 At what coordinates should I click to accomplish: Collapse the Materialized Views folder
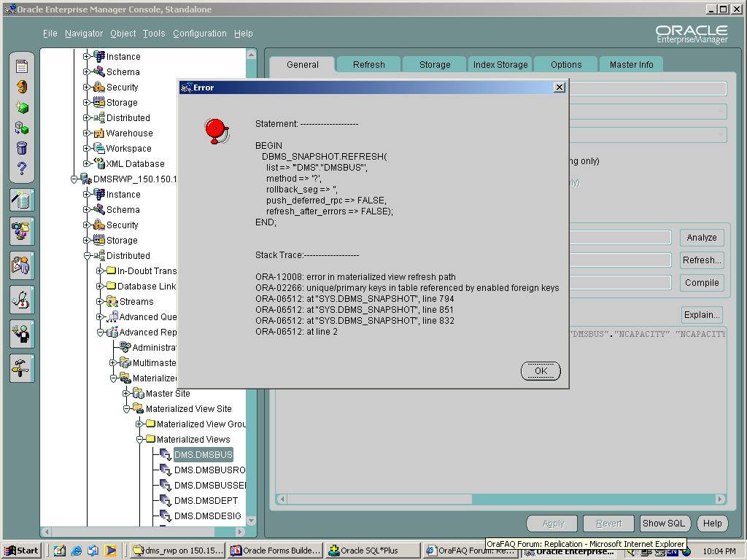(140, 440)
